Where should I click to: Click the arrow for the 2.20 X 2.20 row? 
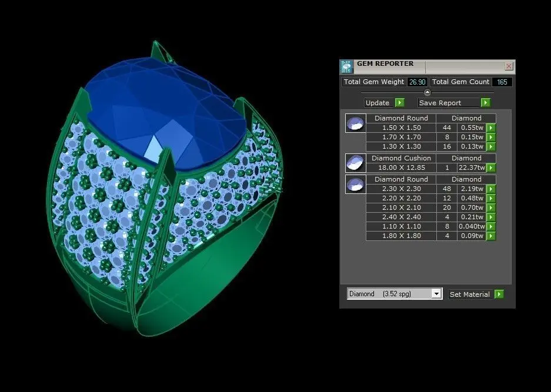(x=491, y=198)
